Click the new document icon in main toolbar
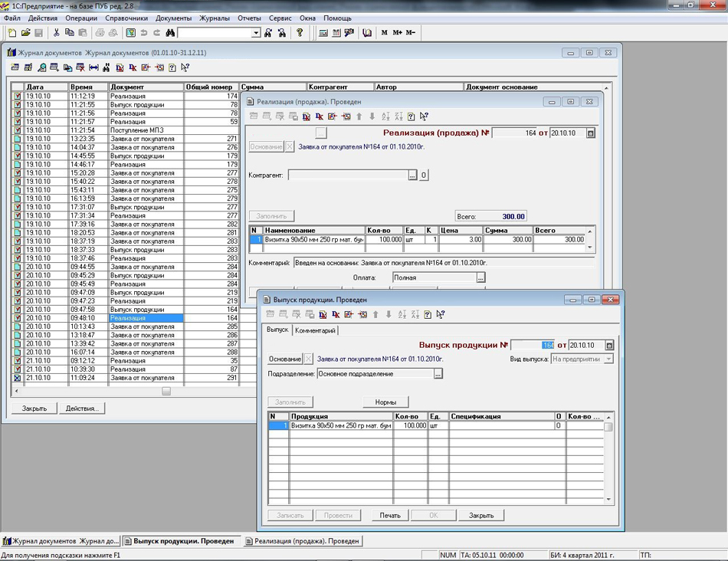Screen dimensions: 728x561 [x=12, y=33]
